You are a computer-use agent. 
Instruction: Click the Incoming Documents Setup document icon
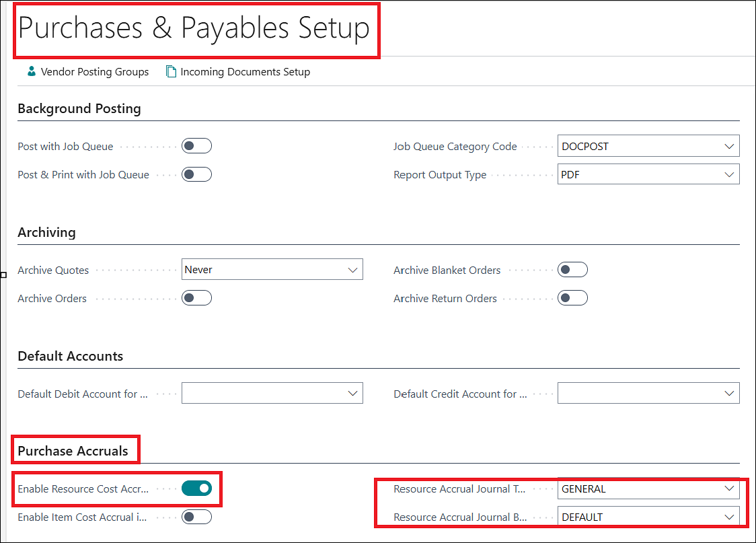pyautogui.click(x=171, y=71)
